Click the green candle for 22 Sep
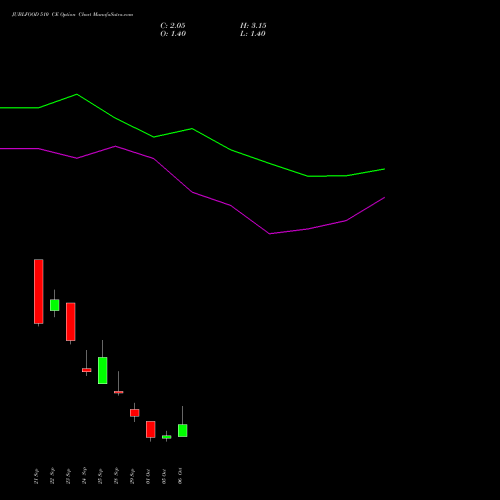Screen dimensions: 500x500 55,305
